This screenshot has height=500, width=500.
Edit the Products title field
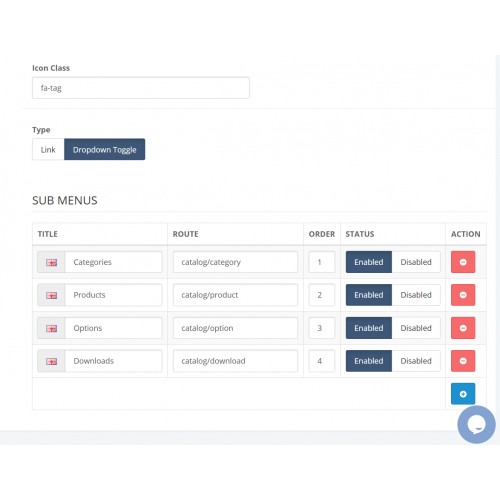point(113,295)
